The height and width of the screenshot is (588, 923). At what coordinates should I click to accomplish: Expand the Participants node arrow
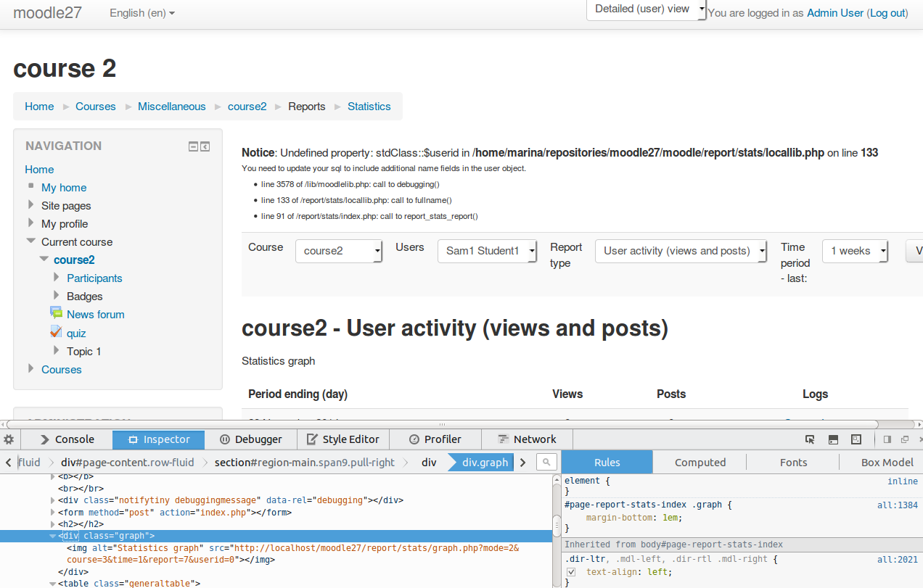(x=57, y=278)
